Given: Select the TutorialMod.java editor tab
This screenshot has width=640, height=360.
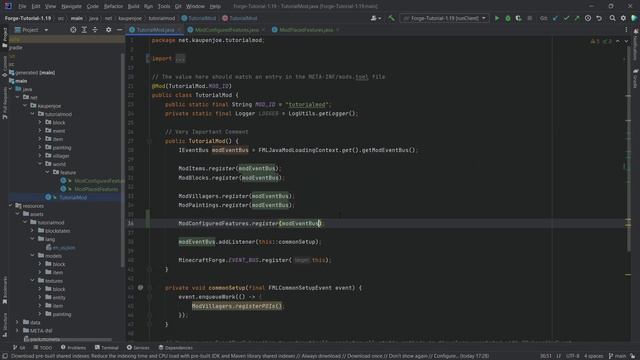Looking at the screenshot, I should point(155,30).
